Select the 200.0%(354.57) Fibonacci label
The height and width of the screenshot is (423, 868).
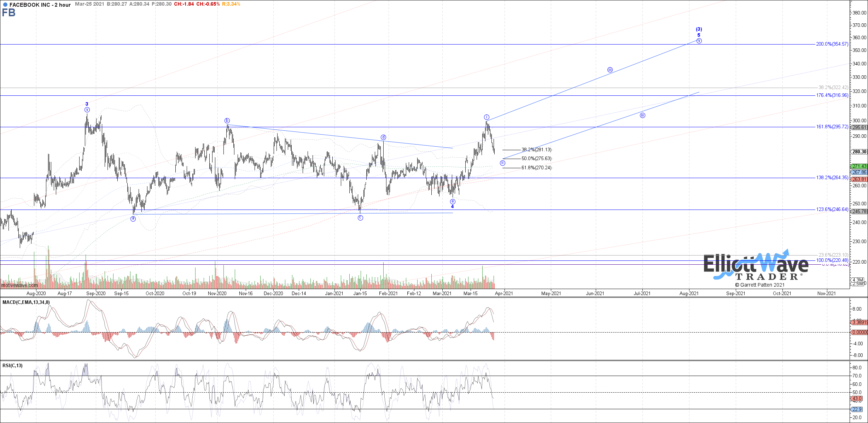click(832, 44)
